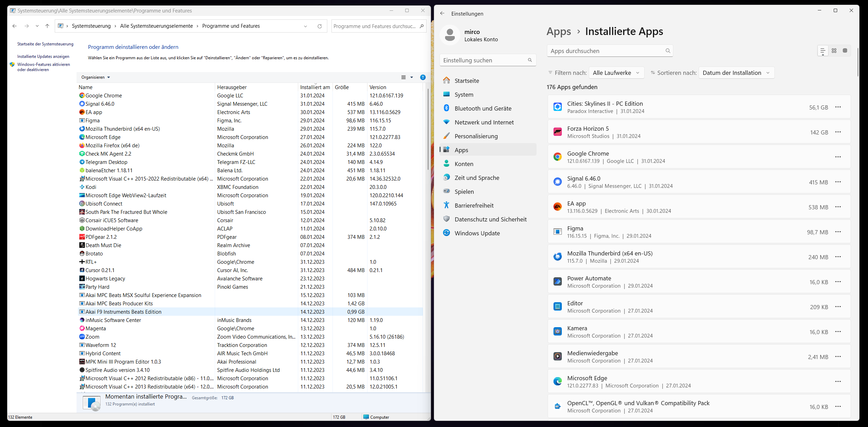Open more options for Figma app
Viewport: 868px width, 427px height.
tap(838, 232)
